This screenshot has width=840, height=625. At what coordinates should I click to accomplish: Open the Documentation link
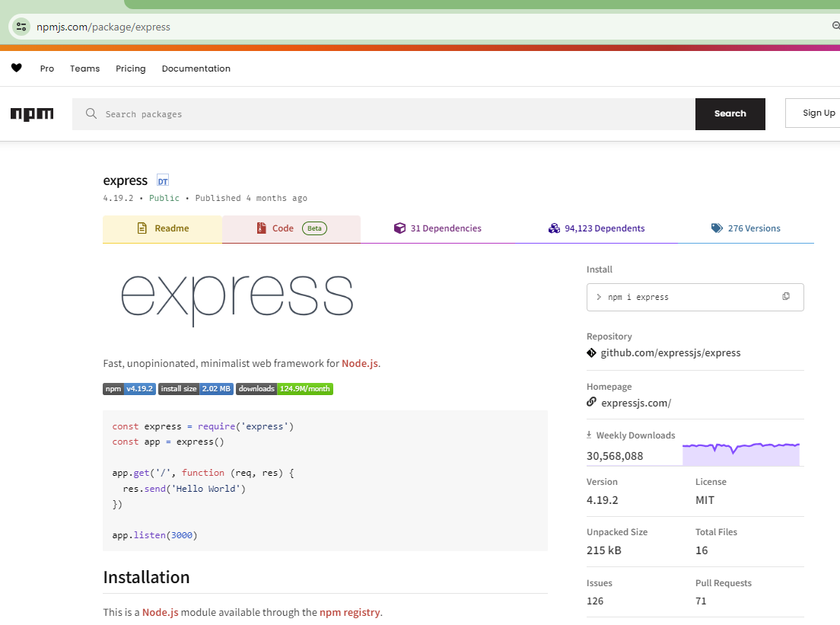tap(196, 69)
